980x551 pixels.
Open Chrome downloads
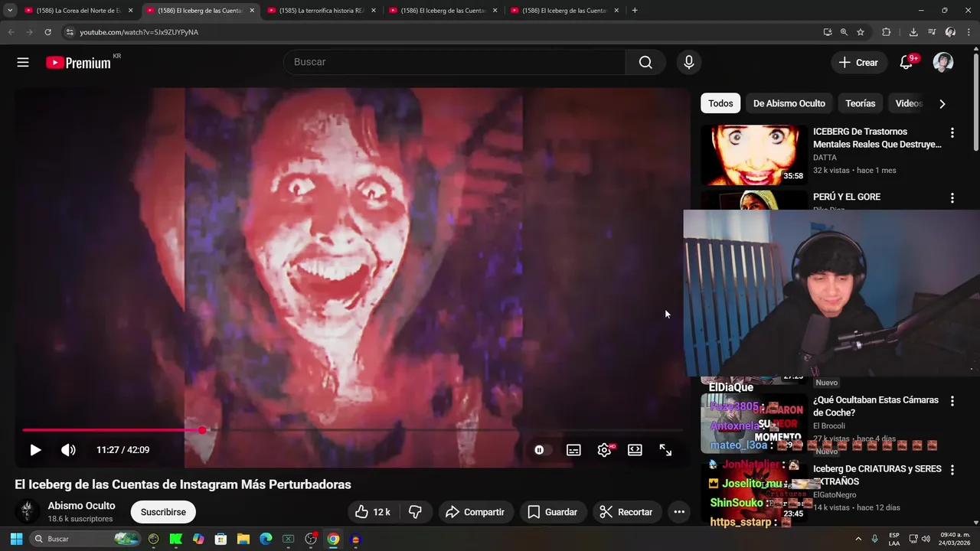click(x=913, y=32)
